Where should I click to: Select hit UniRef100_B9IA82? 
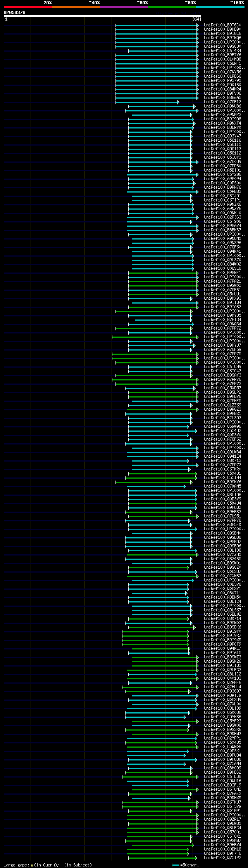(222, 307)
